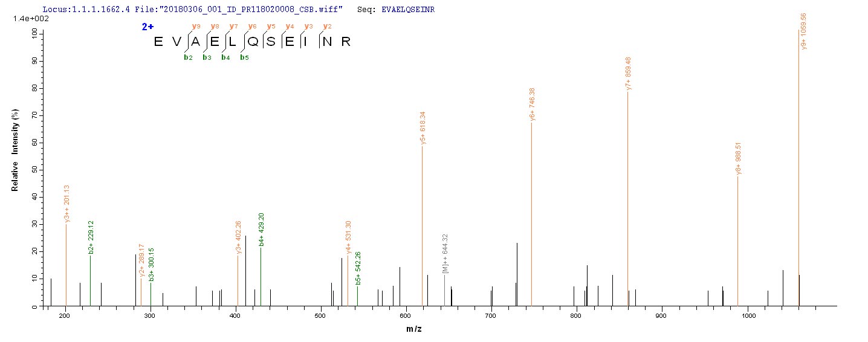Click the b5 fragment marker below sequence
Image resolution: width=868 pixels, height=342 pixels.
pyautogui.click(x=244, y=57)
